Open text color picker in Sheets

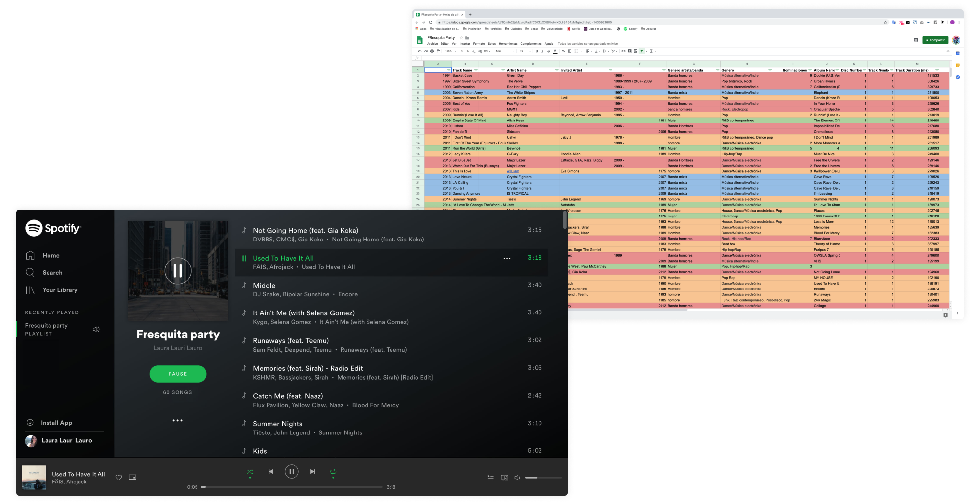click(555, 51)
